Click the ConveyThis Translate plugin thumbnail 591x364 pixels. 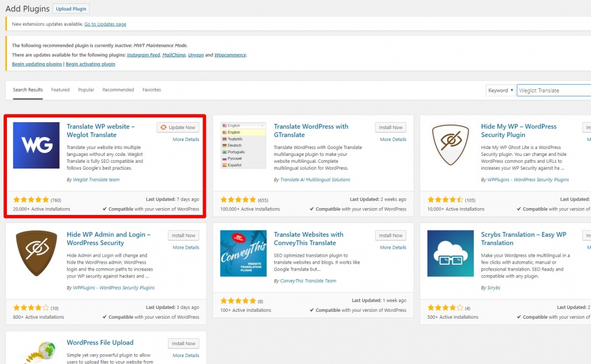[243, 253]
